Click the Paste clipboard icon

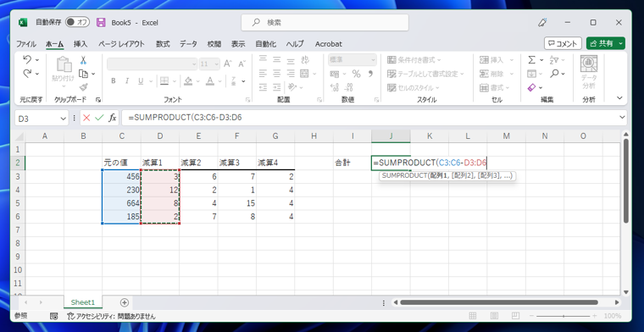(x=64, y=64)
